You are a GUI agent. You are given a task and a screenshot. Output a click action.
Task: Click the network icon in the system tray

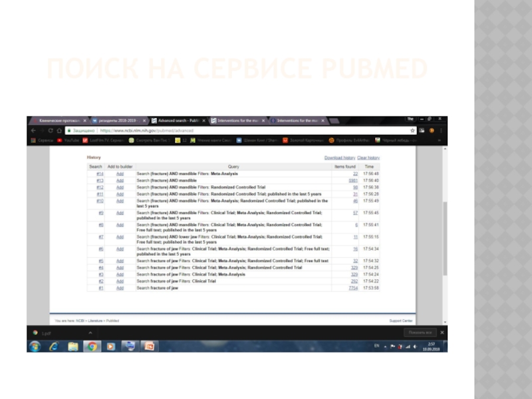(x=408, y=346)
